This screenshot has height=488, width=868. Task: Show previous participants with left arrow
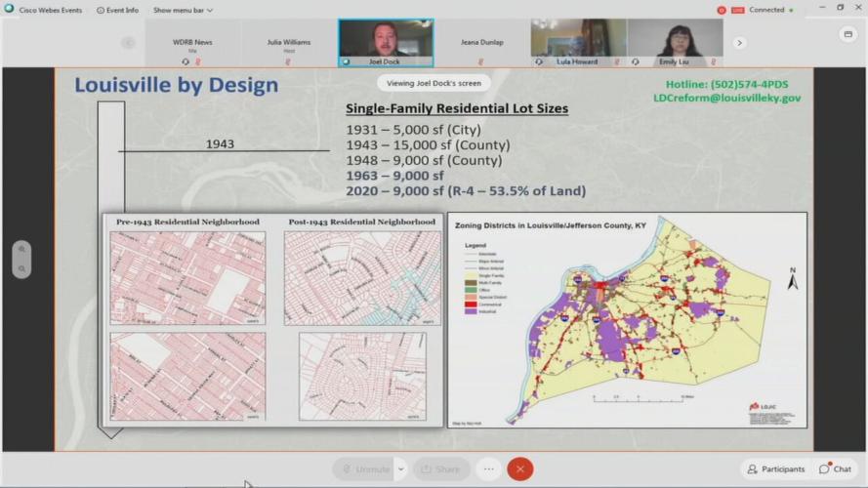click(128, 43)
